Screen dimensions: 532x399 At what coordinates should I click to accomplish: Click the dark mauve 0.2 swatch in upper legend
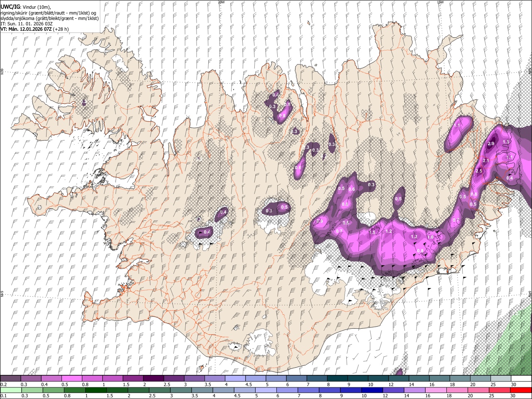pyautogui.click(x=10, y=379)
